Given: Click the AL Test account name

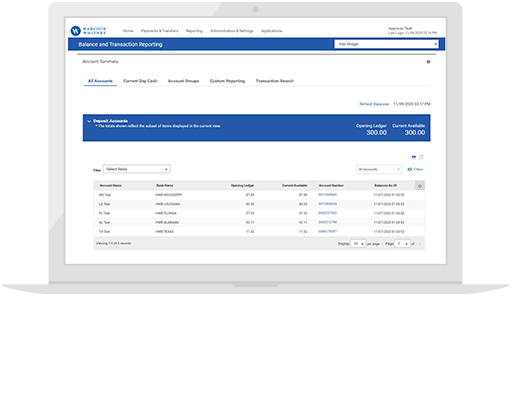Looking at the screenshot, I should coord(104,222).
